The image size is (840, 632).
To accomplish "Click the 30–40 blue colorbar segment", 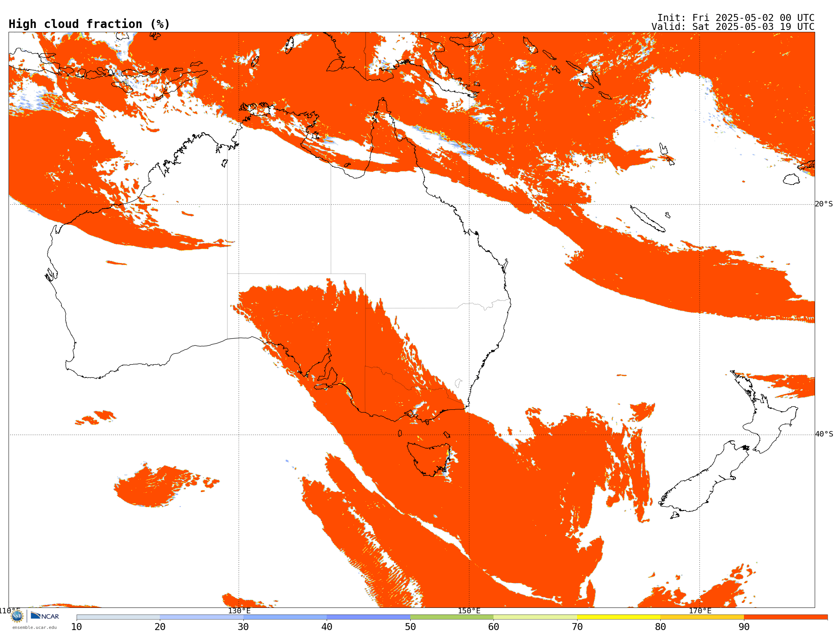I will tap(285, 617).
